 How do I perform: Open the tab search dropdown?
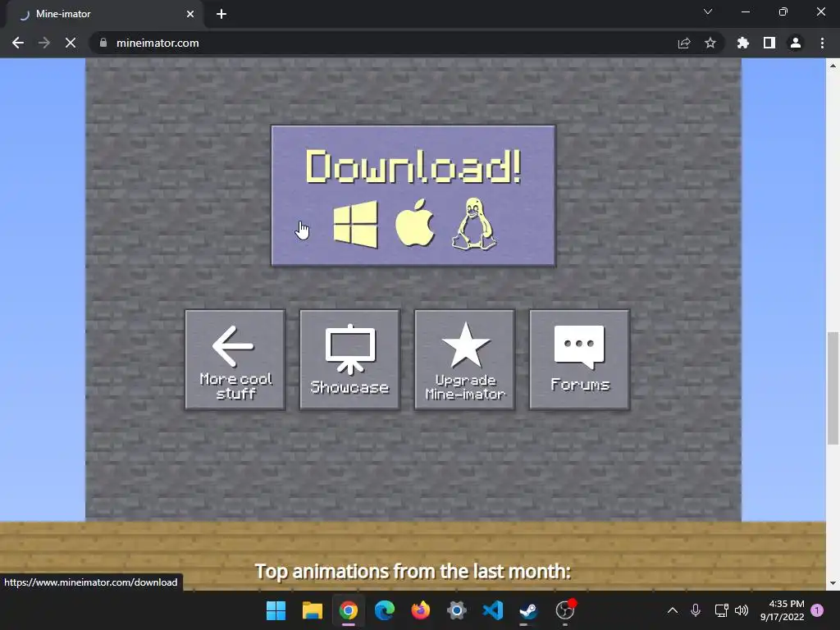(708, 11)
